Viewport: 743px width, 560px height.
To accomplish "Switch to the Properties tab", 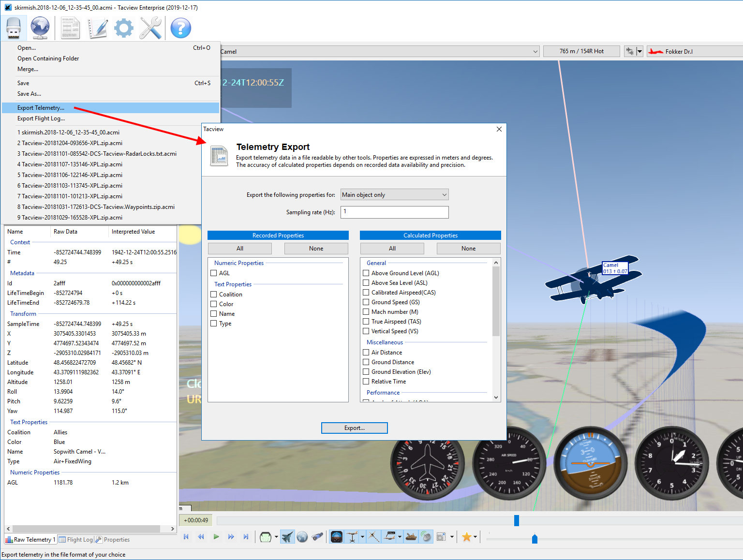I will [113, 540].
